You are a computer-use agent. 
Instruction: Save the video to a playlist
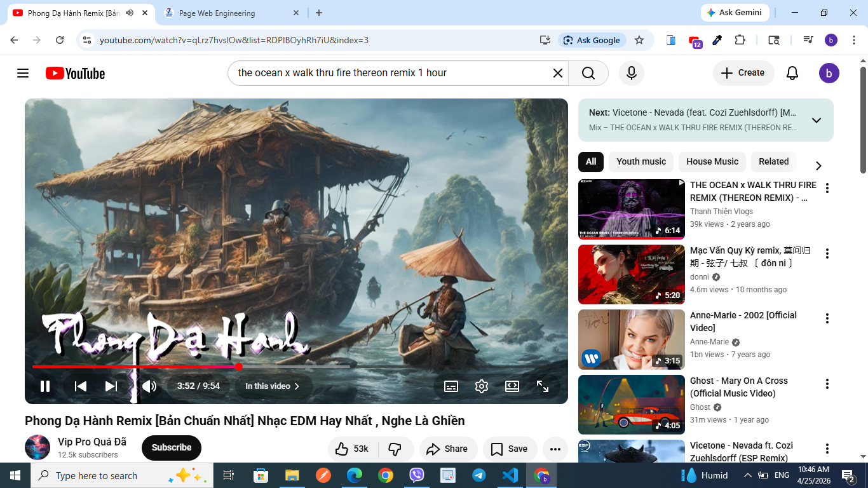[510, 449]
